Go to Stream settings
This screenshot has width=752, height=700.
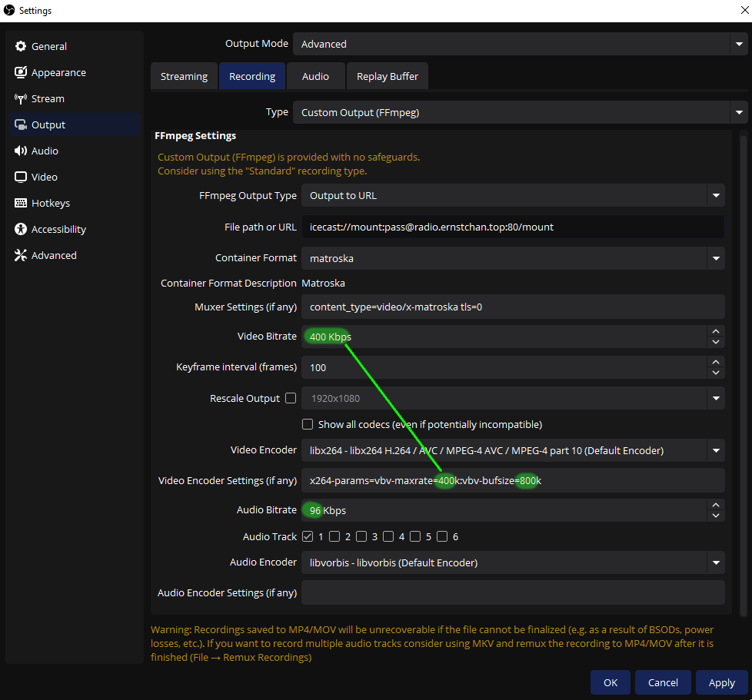point(75,98)
